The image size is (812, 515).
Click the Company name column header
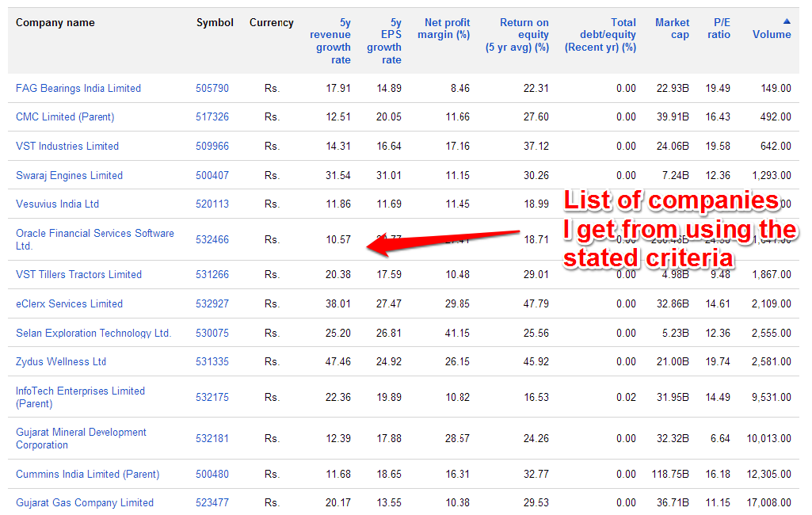pyautogui.click(x=55, y=22)
